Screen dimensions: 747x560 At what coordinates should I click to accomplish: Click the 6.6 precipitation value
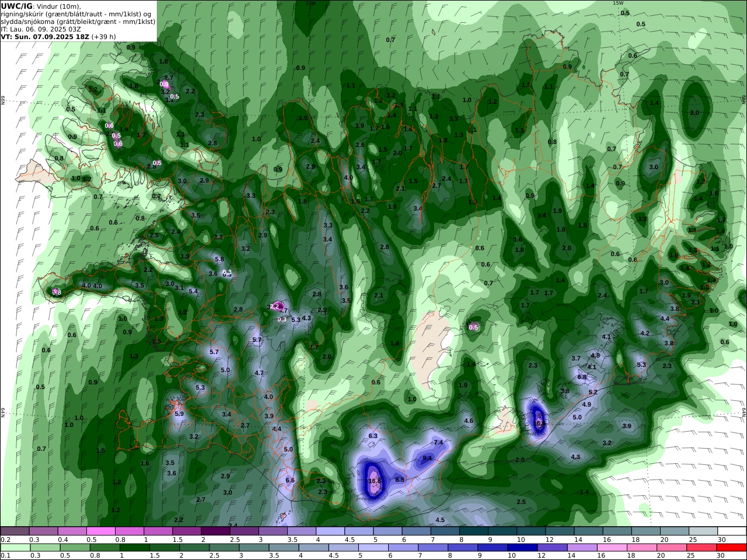(290, 480)
